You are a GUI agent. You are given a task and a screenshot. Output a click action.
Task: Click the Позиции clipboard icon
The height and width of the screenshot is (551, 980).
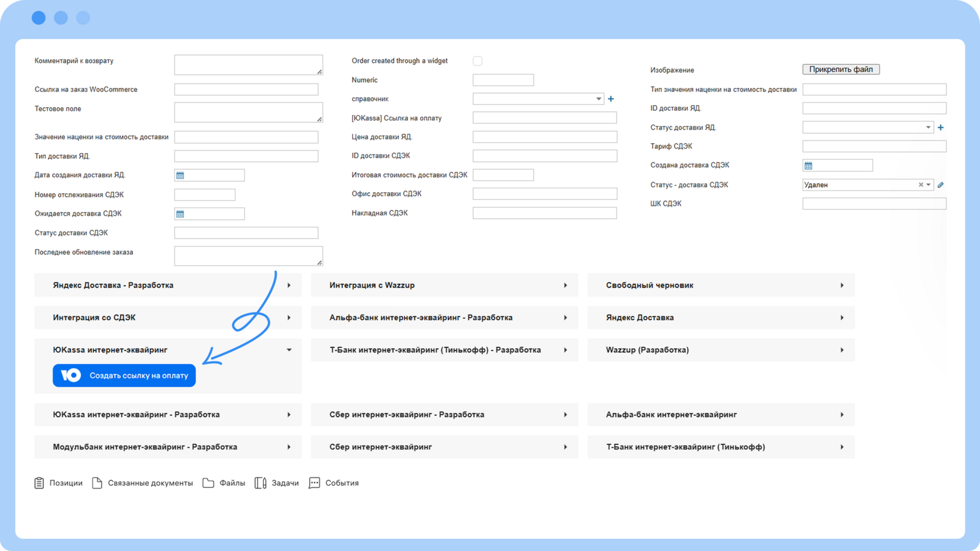pos(39,483)
